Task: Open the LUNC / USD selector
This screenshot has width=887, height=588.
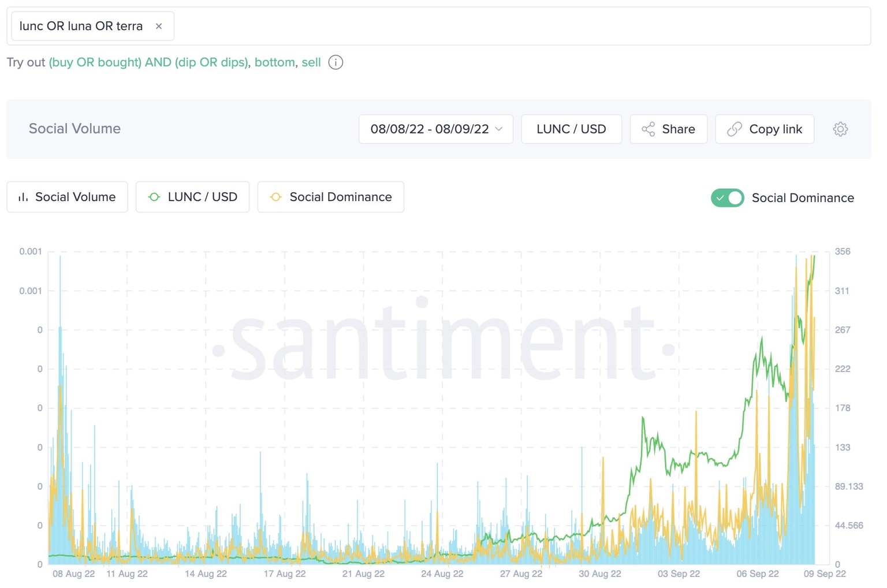Action: (x=571, y=129)
